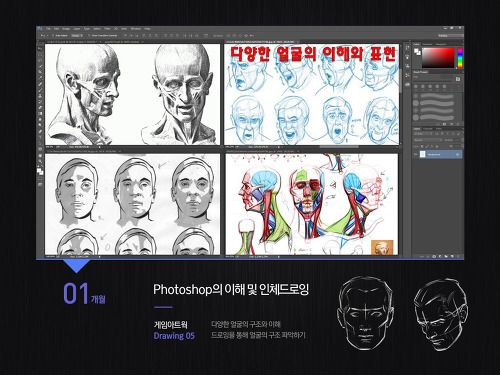Open the layer blend mode dropdown

[428, 140]
